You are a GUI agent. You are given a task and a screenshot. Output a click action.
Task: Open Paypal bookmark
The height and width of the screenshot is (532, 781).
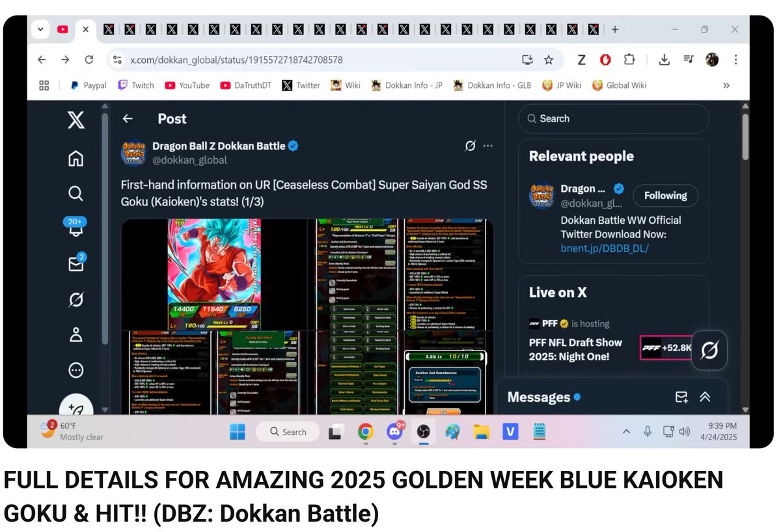point(88,85)
